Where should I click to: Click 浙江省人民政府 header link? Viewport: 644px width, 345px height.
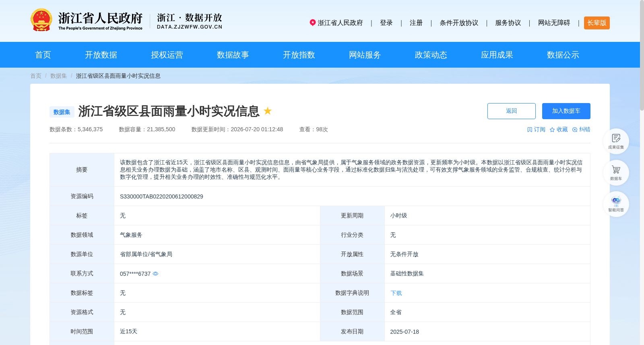coord(340,23)
